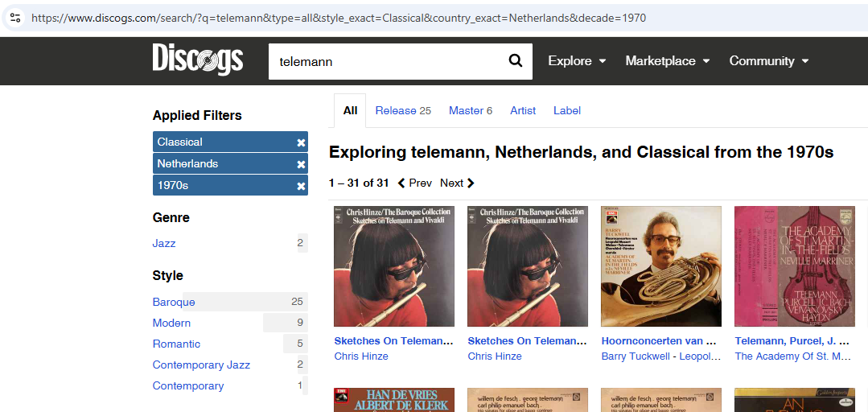Click the Discogs logo

tap(197, 60)
